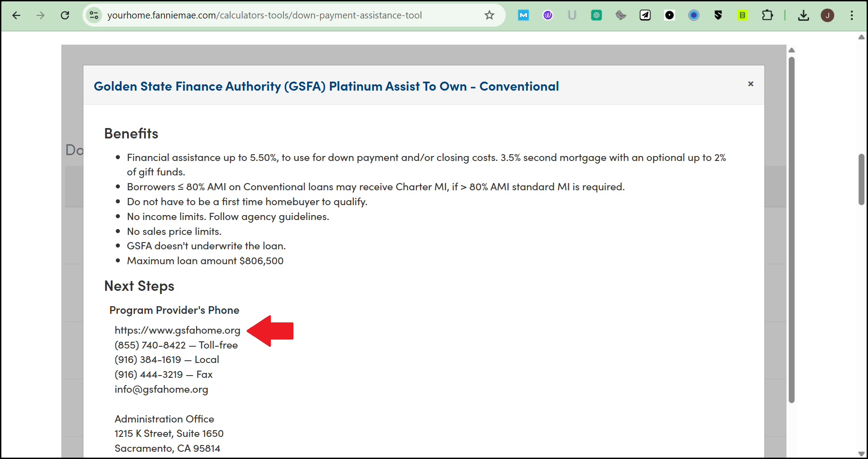This screenshot has height=459, width=868.
Task: Click the 'Maximum loan amount $806,500' bullet
Action: [x=205, y=261]
